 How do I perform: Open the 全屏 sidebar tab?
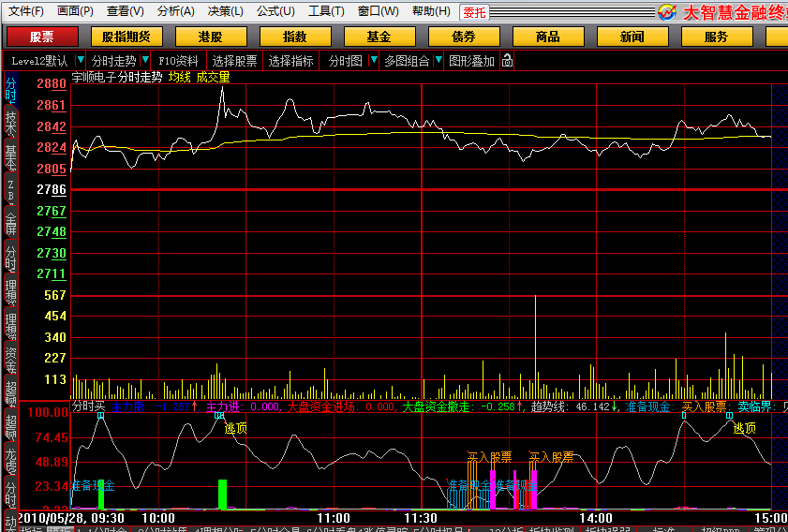11,224
